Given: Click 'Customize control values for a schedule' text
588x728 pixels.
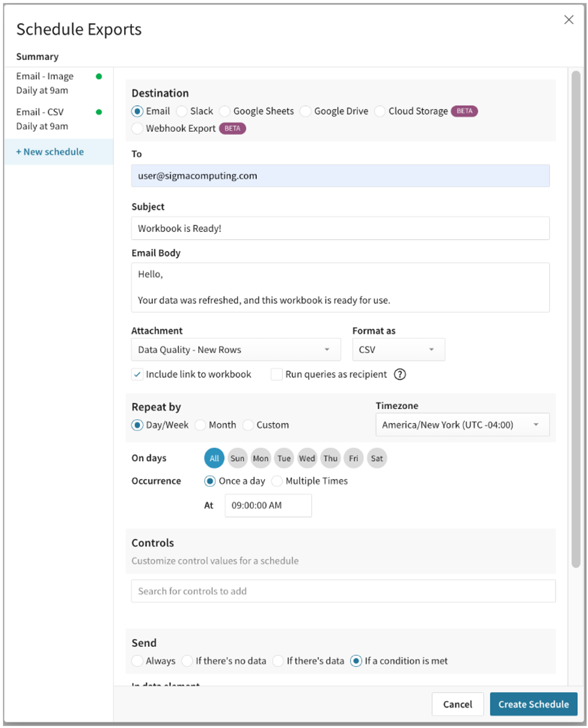Looking at the screenshot, I should (x=215, y=561).
